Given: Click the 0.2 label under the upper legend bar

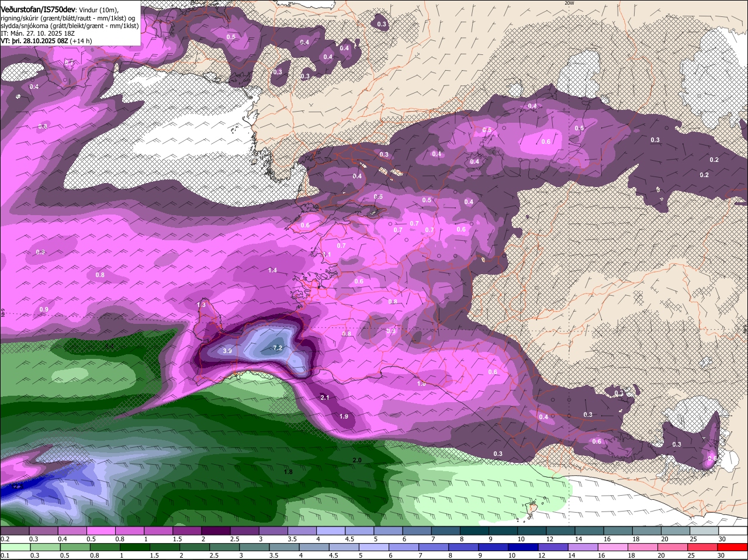Looking at the screenshot, I should pyautogui.click(x=5, y=539).
